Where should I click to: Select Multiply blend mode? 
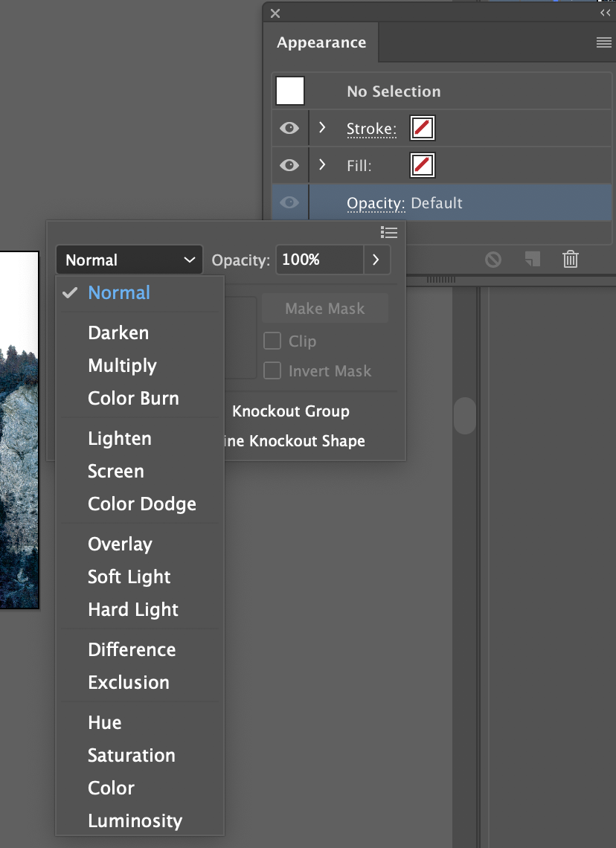point(122,365)
